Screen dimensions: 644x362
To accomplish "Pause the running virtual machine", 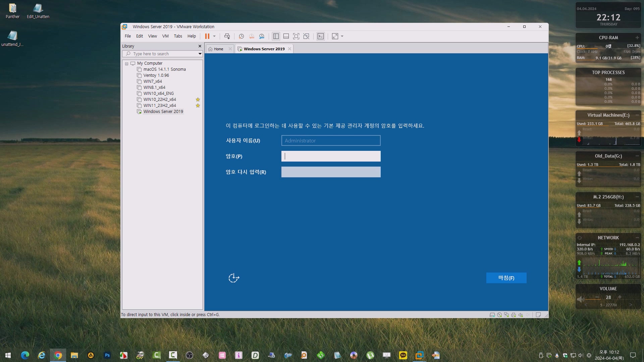I will [x=207, y=36].
